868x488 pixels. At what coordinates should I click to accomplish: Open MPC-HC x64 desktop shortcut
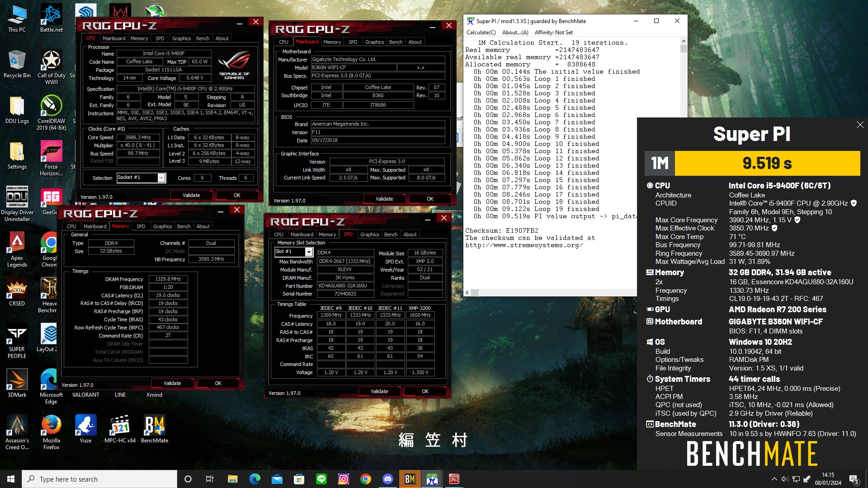point(120,429)
